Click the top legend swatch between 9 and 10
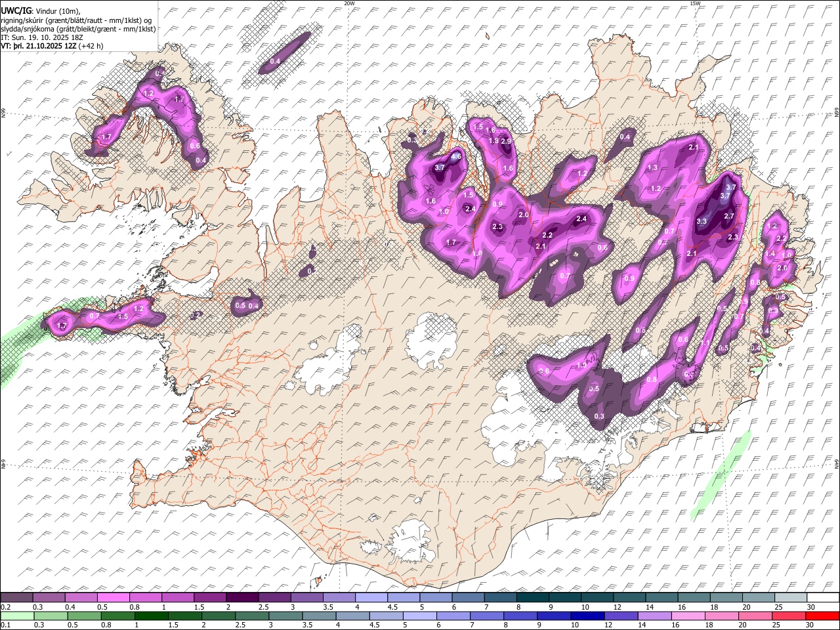The width and height of the screenshot is (840, 630). tap(564, 598)
